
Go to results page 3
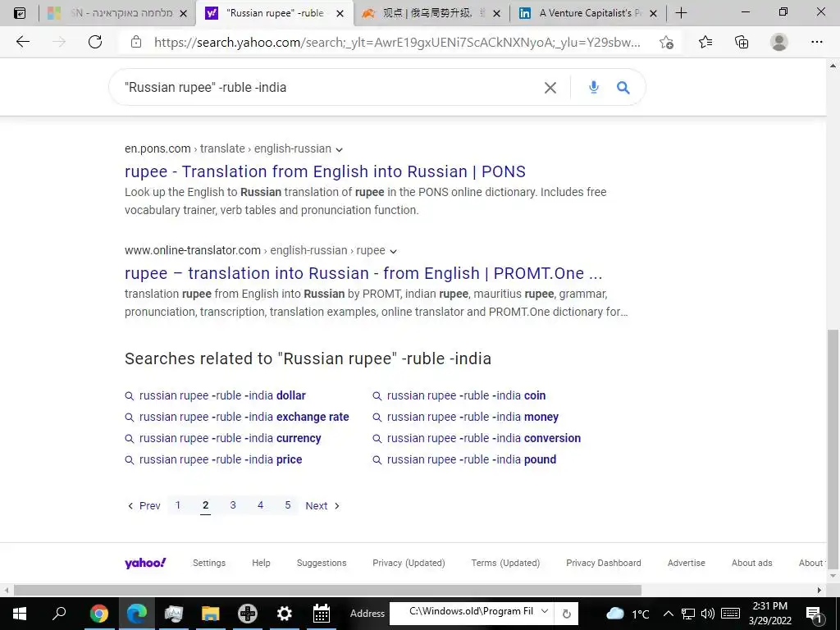click(233, 505)
